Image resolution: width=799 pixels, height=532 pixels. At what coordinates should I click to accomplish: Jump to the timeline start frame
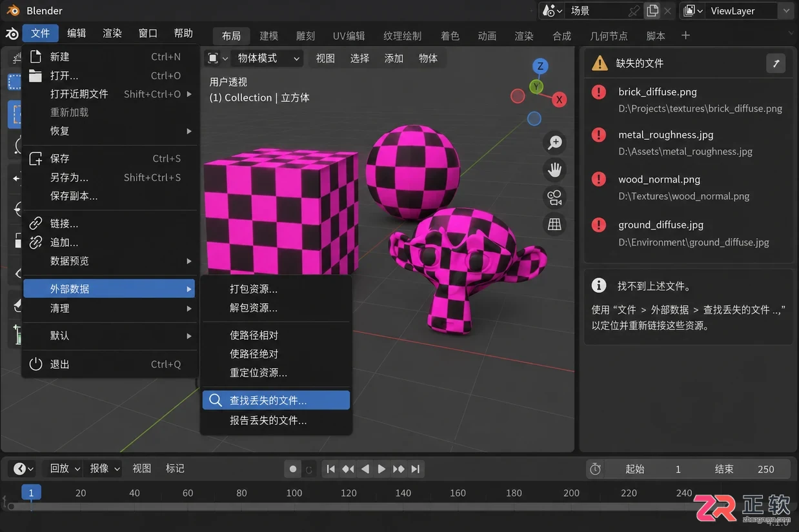point(330,469)
